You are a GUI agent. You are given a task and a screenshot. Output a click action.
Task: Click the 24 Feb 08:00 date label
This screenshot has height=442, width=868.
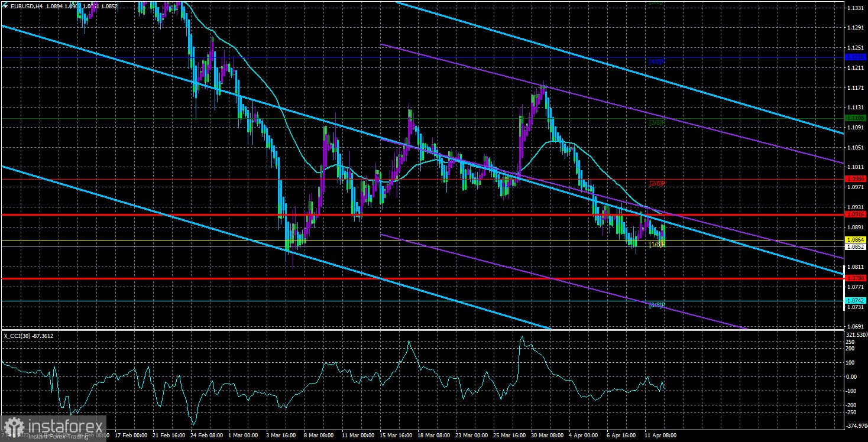coord(207,435)
